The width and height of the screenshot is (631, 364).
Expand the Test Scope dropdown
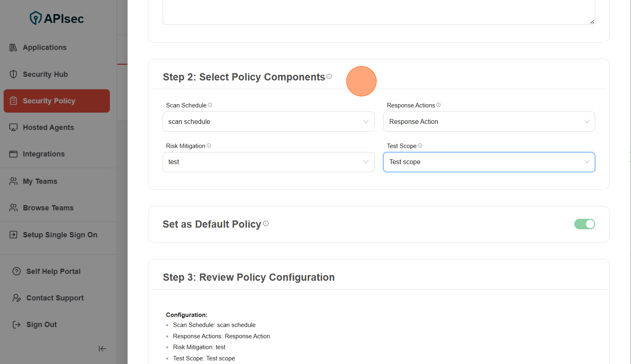pyautogui.click(x=489, y=162)
